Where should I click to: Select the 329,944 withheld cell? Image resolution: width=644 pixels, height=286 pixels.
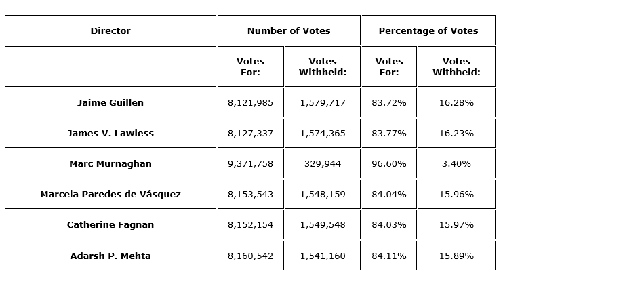[x=323, y=163]
